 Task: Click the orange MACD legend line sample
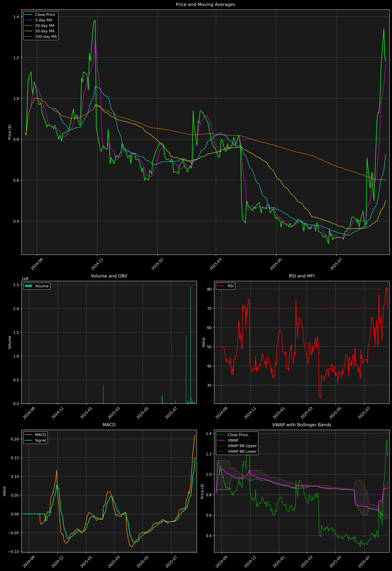pos(29,435)
